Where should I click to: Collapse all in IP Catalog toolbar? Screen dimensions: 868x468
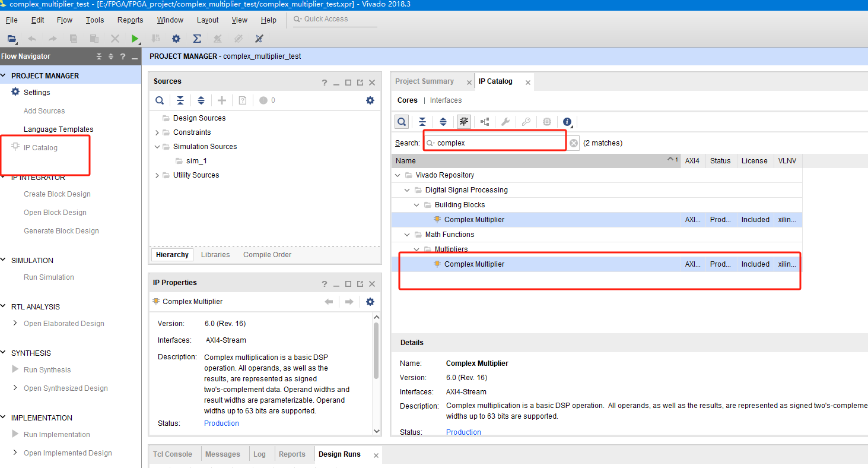tap(422, 122)
